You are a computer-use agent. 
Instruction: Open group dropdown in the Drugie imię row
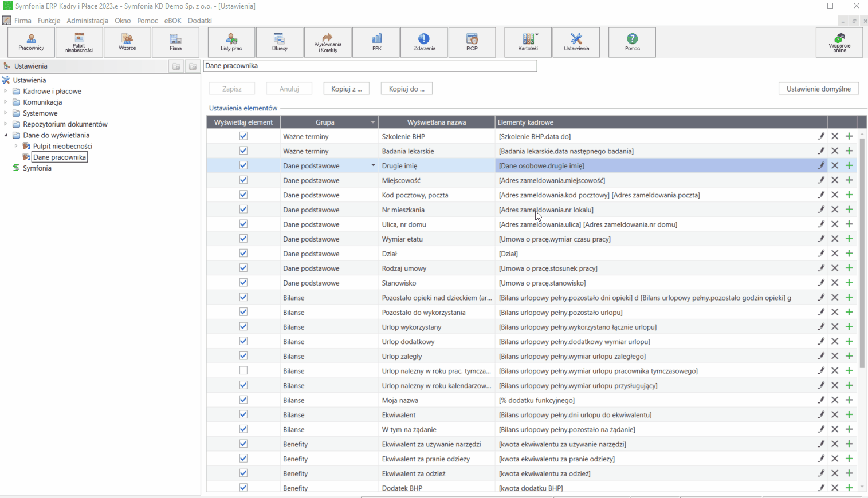pos(373,165)
